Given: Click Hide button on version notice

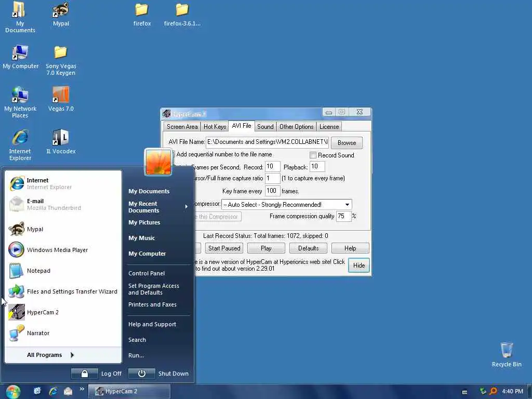Looking at the screenshot, I should 359,265.
